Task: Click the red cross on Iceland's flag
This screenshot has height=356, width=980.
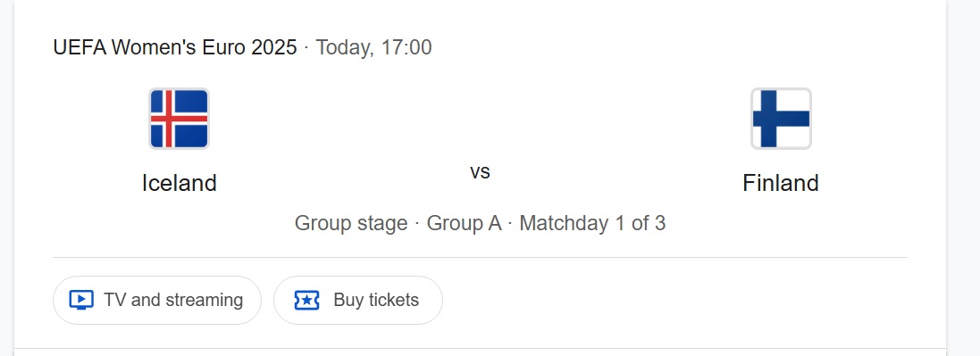Action: click(169, 119)
